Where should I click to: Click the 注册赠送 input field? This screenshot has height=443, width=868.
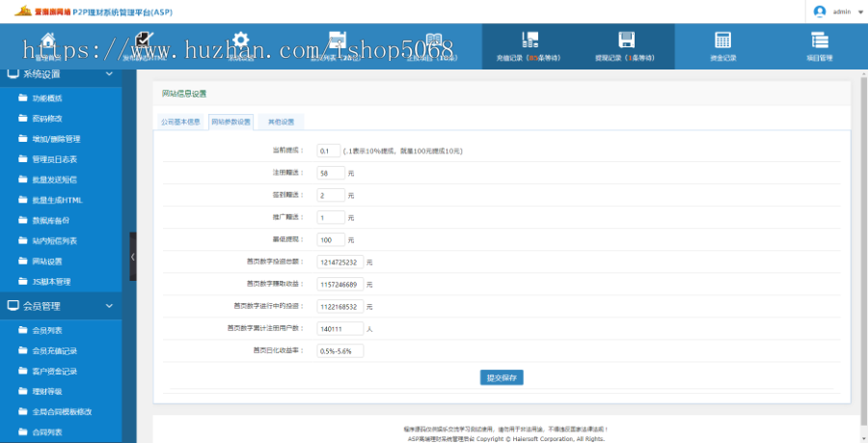(330, 174)
